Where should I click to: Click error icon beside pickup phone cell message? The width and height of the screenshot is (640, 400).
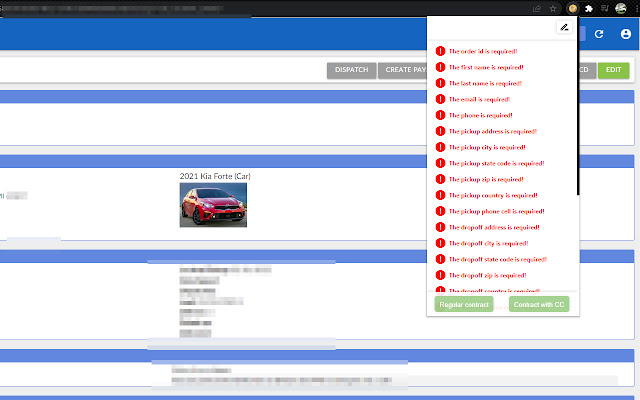point(440,211)
